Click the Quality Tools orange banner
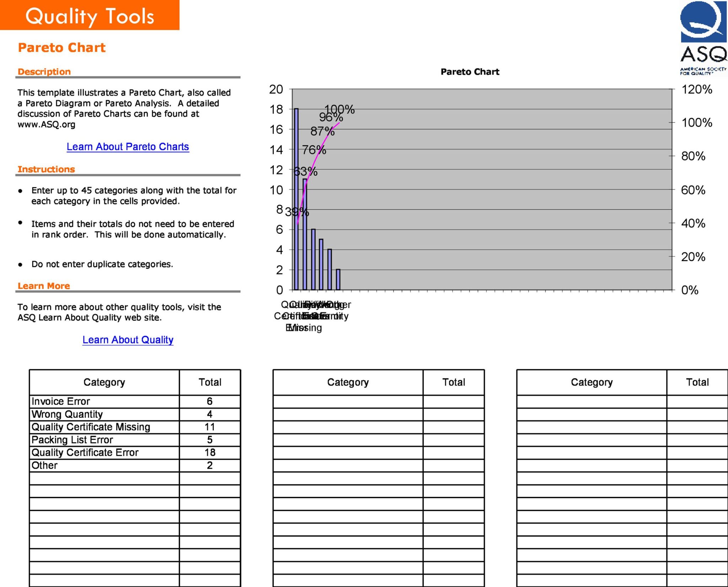Screen dimensions: 728x587 pos(90,15)
